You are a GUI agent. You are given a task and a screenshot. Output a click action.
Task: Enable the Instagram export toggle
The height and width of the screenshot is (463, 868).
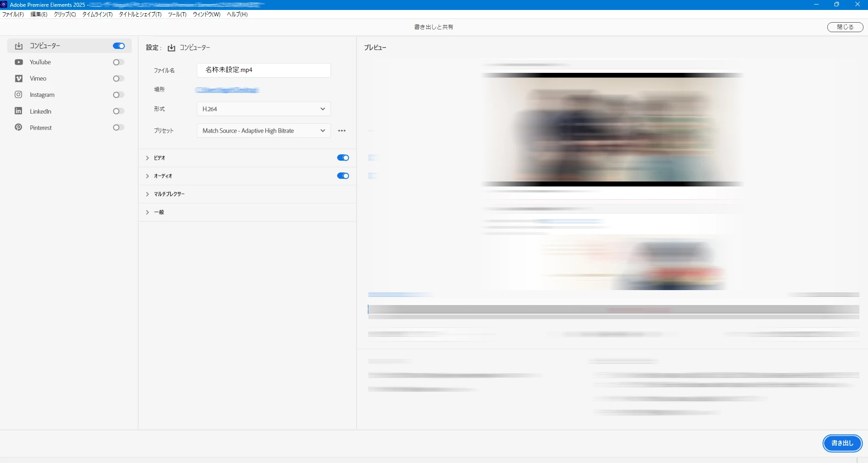tap(119, 95)
